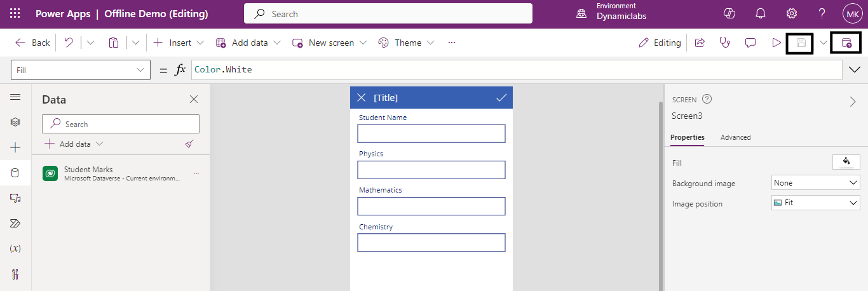Open Background image dropdown
The width and height of the screenshot is (868, 291).
(815, 183)
